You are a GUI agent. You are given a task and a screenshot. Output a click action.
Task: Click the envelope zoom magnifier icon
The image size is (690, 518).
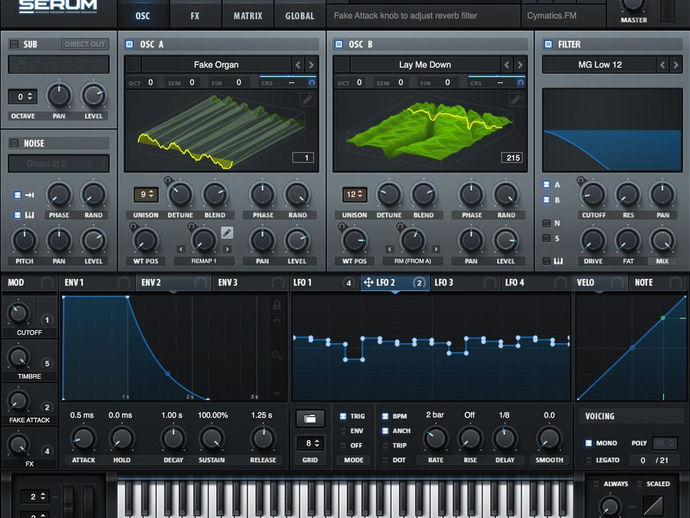click(277, 355)
